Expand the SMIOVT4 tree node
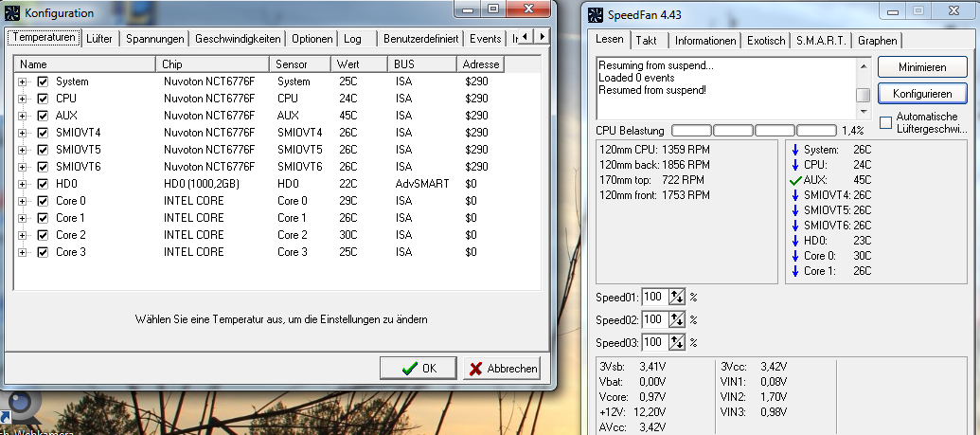Viewport: 980px width, 435px height. tap(23, 133)
